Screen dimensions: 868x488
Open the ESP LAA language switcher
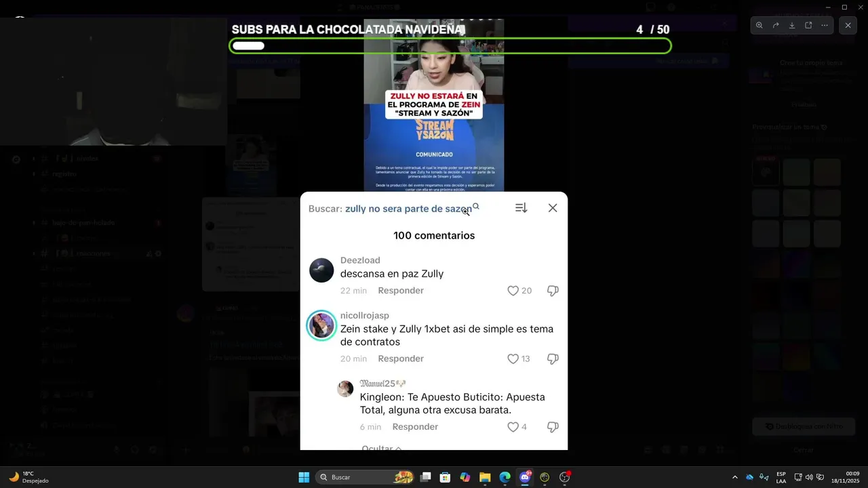point(781,477)
